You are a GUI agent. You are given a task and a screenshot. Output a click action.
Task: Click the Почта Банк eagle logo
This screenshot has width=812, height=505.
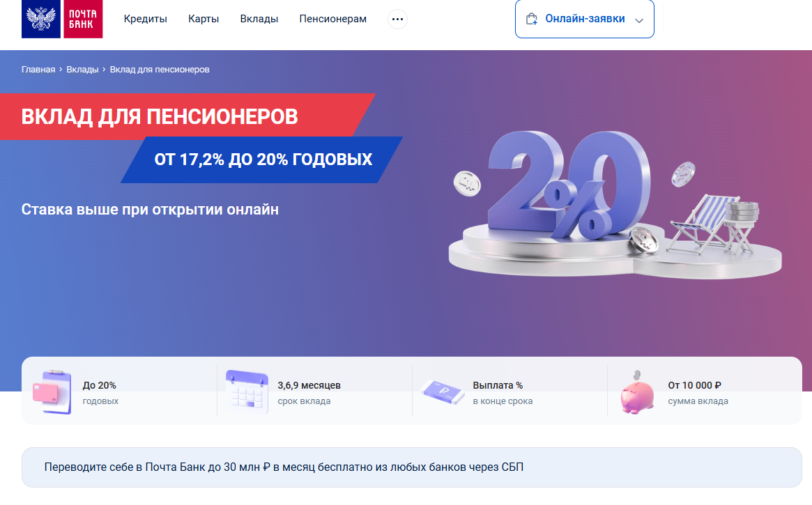point(41,19)
